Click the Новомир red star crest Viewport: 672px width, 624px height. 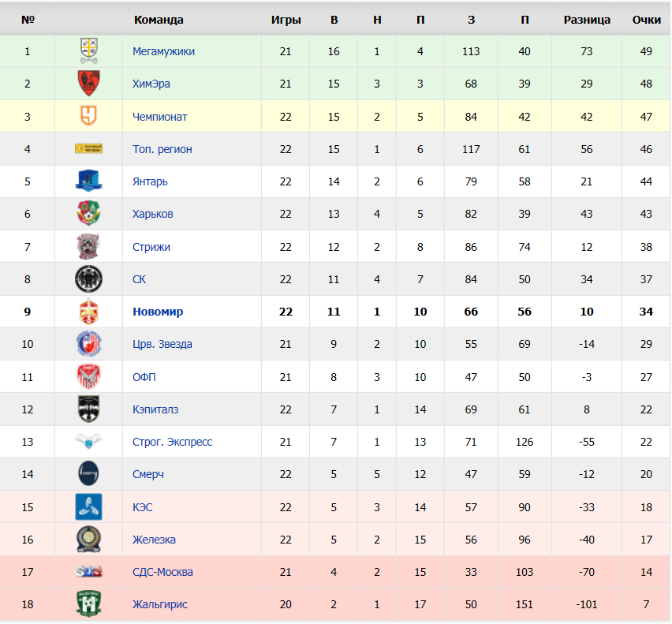88,311
